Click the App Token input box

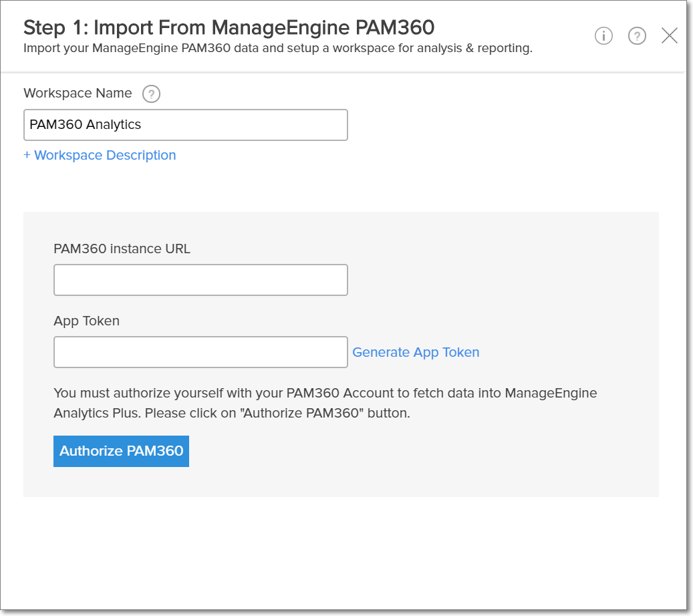[200, 352]
